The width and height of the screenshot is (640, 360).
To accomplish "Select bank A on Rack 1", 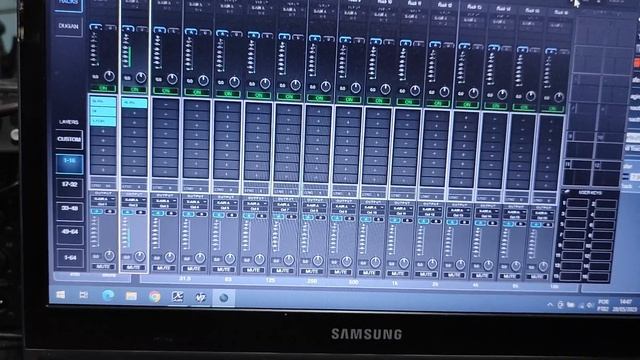I will [x=96, y=27].
